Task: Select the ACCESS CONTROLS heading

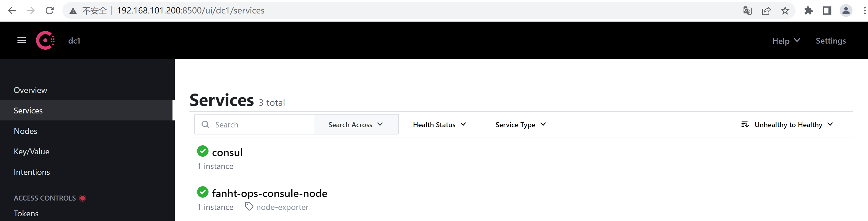Action: click(x=45, y=198)
